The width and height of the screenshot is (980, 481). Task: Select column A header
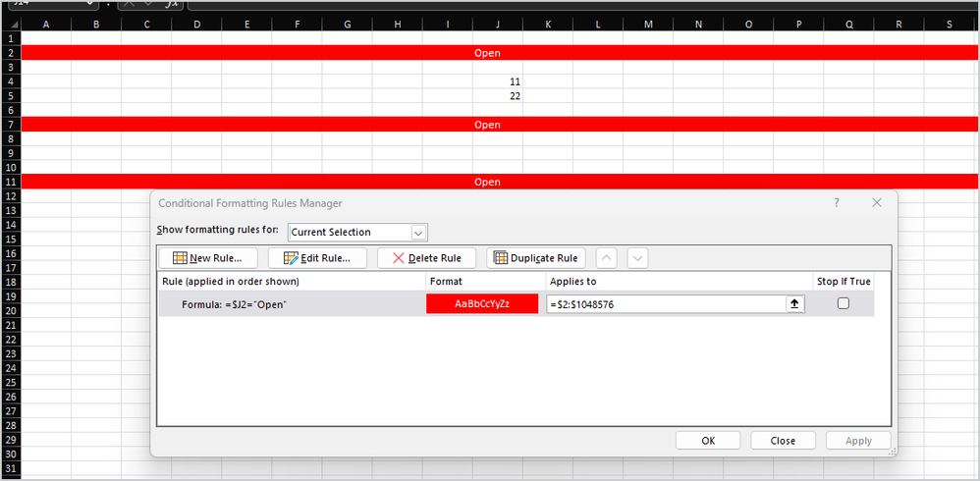coord(46,25)
